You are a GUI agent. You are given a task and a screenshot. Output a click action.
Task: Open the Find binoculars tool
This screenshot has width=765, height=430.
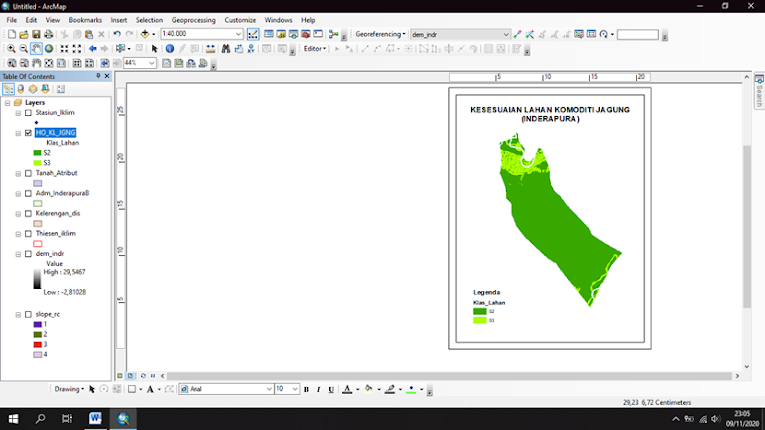pos(225,49)
